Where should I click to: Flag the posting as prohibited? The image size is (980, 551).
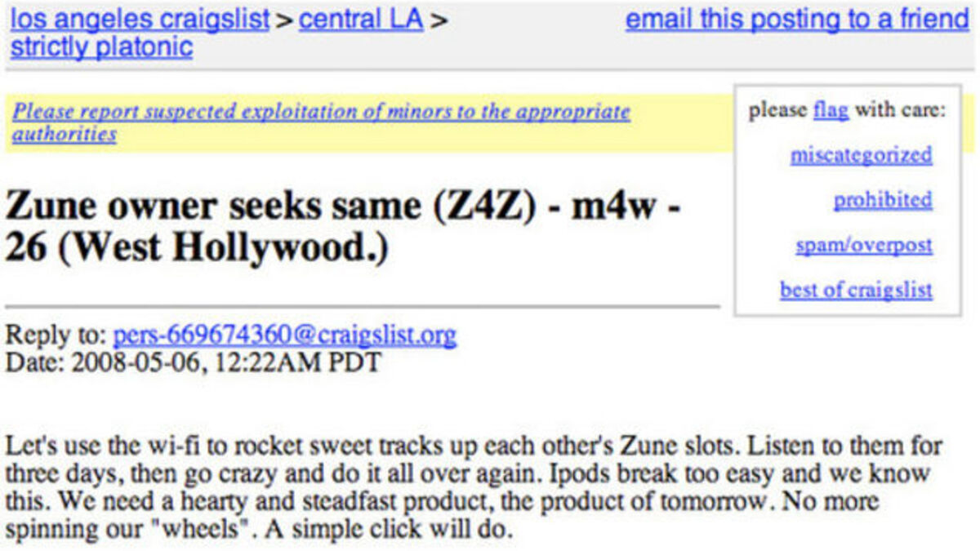(882, 200)
